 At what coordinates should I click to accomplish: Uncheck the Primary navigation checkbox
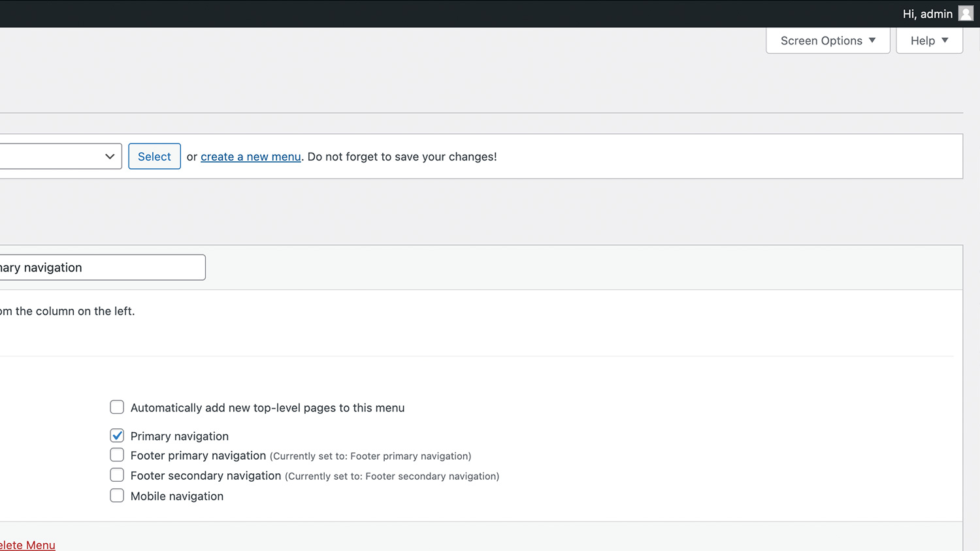click(x=117, y=435)
